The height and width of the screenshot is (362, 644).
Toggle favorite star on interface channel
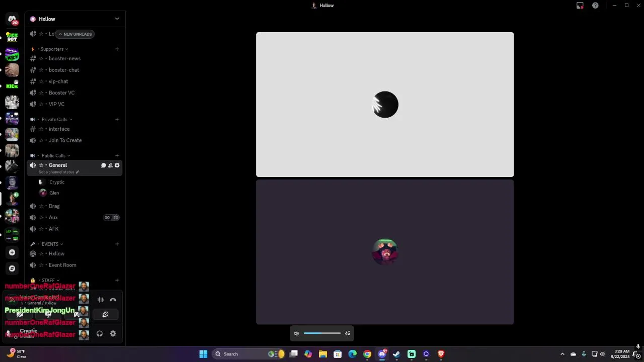pyautogui.click(x=41, y=129)
